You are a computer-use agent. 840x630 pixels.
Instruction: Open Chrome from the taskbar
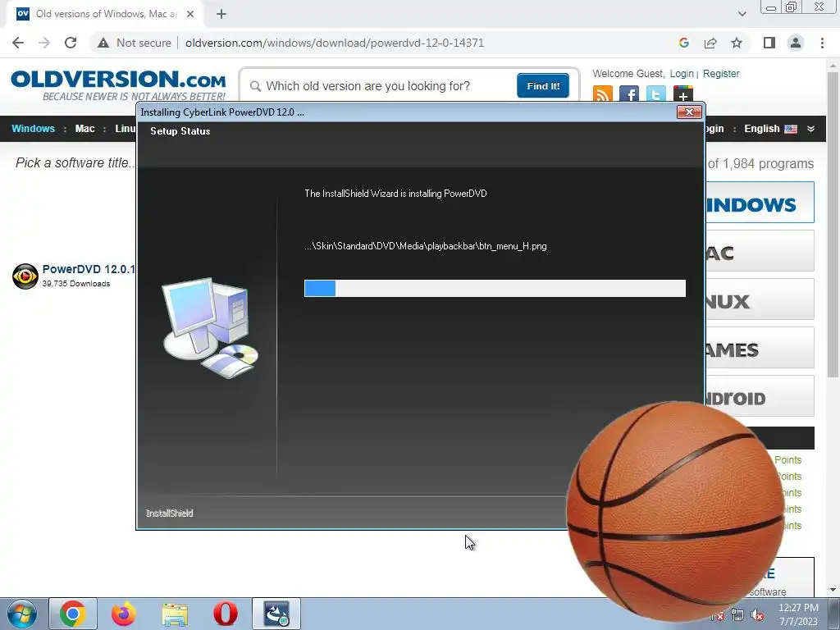[73, 614]
